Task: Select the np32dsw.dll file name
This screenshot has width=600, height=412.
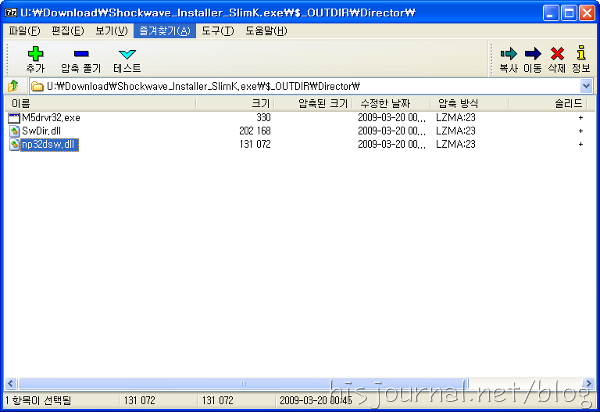Action: (49, 145)
